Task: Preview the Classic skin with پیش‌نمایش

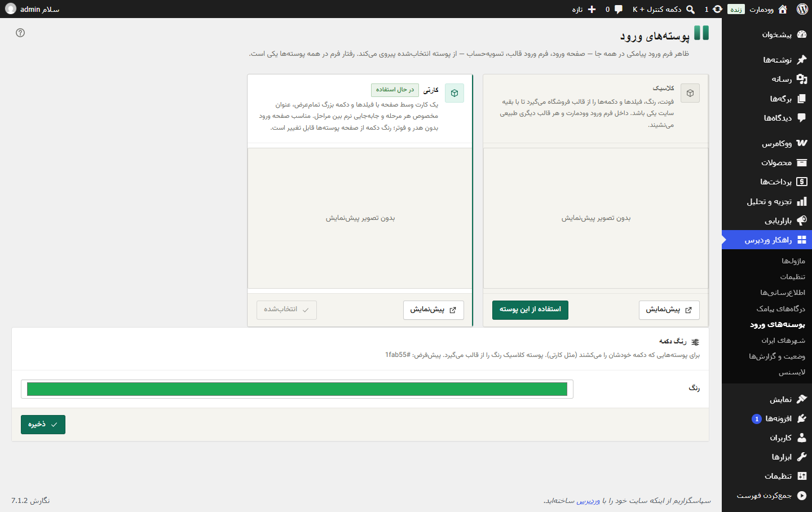Action: point(669,310)
